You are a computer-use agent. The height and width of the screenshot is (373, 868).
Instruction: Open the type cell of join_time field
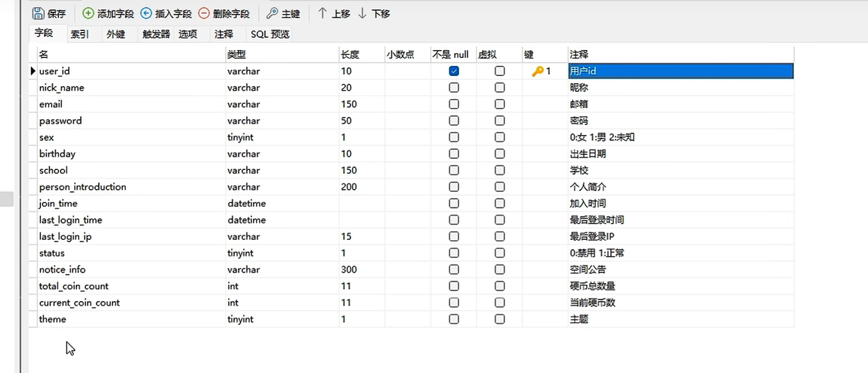tap(281, 203)
